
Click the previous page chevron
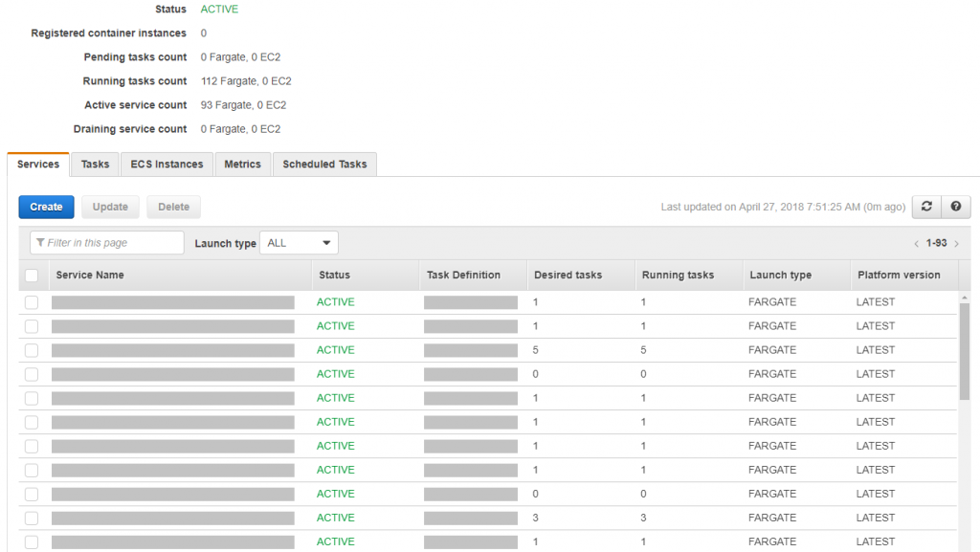coord(917,245)
